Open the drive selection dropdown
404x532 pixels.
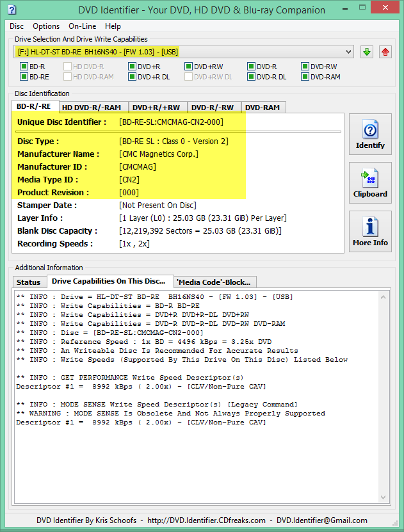tap(184, 52)
